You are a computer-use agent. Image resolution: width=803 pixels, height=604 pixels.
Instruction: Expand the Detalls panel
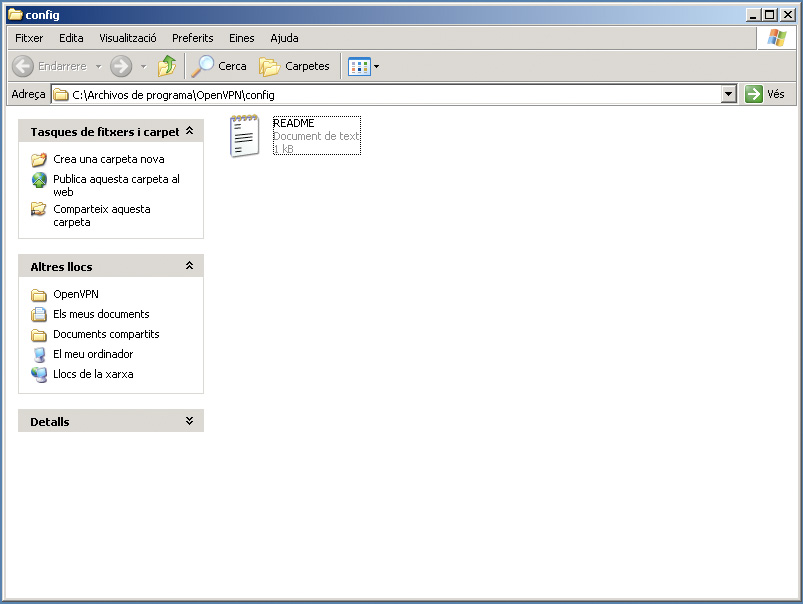tap(189, 421)
